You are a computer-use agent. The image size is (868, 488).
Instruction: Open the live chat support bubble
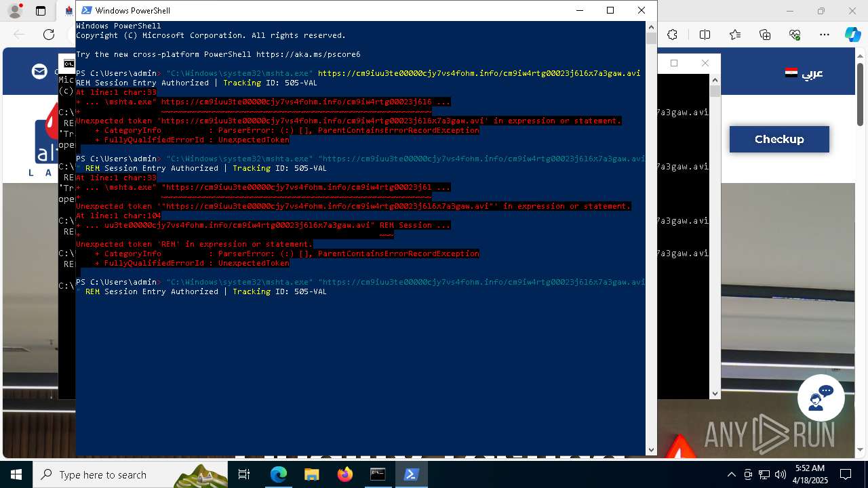[821, 398]
